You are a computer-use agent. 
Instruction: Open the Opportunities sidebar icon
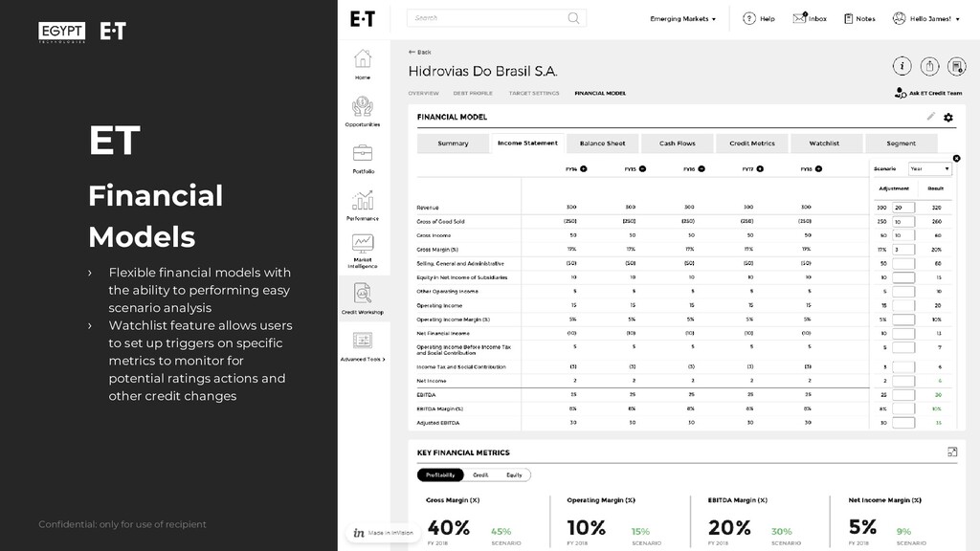[x=363, y=107]
